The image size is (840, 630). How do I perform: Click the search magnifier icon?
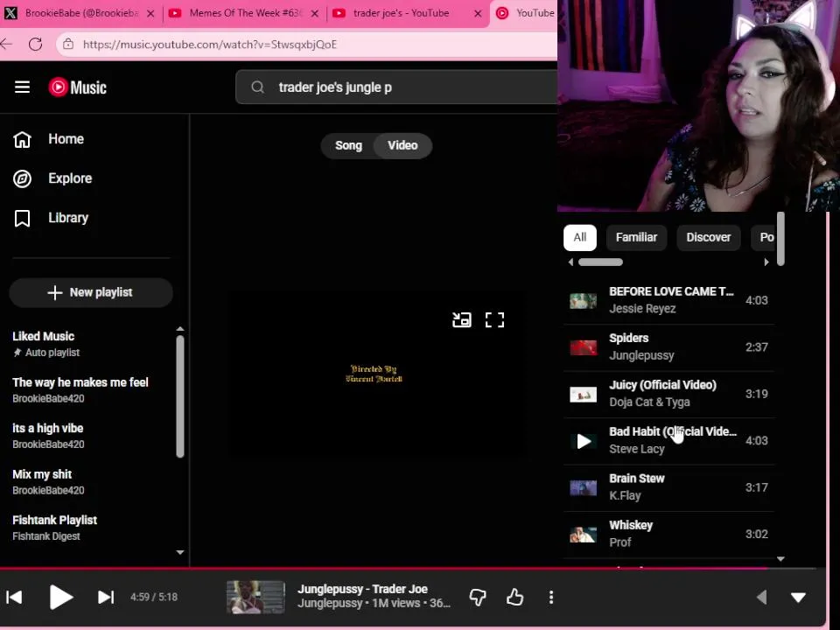pos(257,87)
